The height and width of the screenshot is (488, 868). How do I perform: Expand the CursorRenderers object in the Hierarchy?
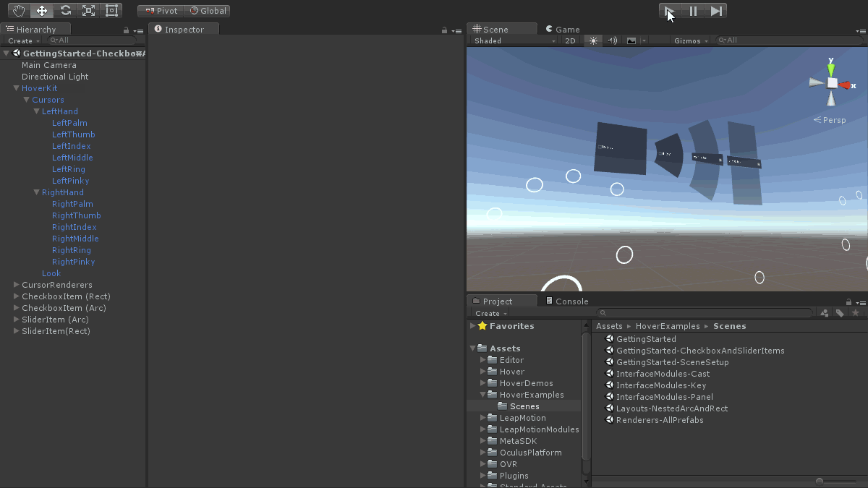[17, 285]
